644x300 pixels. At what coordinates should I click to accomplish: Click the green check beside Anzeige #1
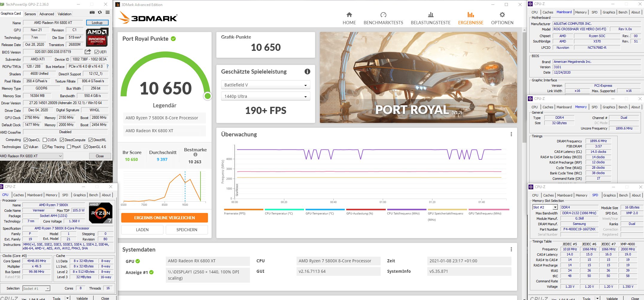[x=151, y=272]
